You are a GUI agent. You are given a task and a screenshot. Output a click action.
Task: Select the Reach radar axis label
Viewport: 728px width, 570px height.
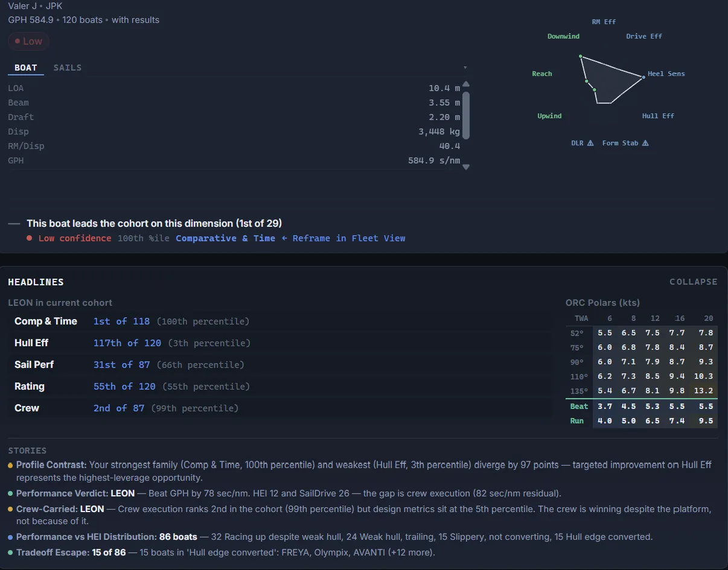click(542, 74)
